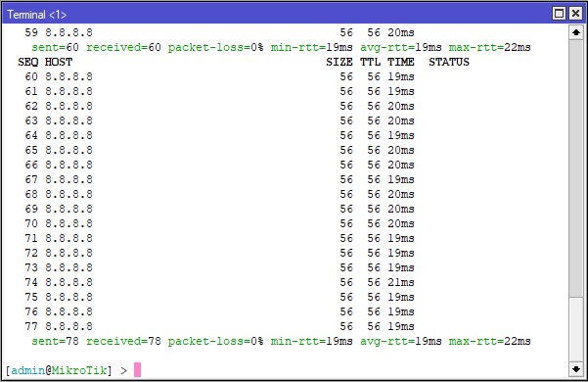This screenshot has width=588, height=382.
Task: Click the 8.8.8.8 host in row 73
Action: pyautogui.click(x=69, y=267)
